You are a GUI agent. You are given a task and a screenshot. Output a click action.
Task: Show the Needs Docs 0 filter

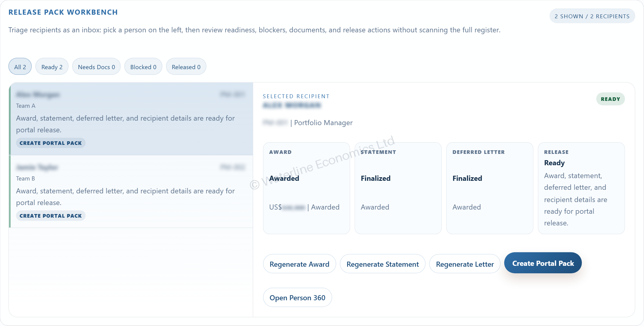coord(96,67)
